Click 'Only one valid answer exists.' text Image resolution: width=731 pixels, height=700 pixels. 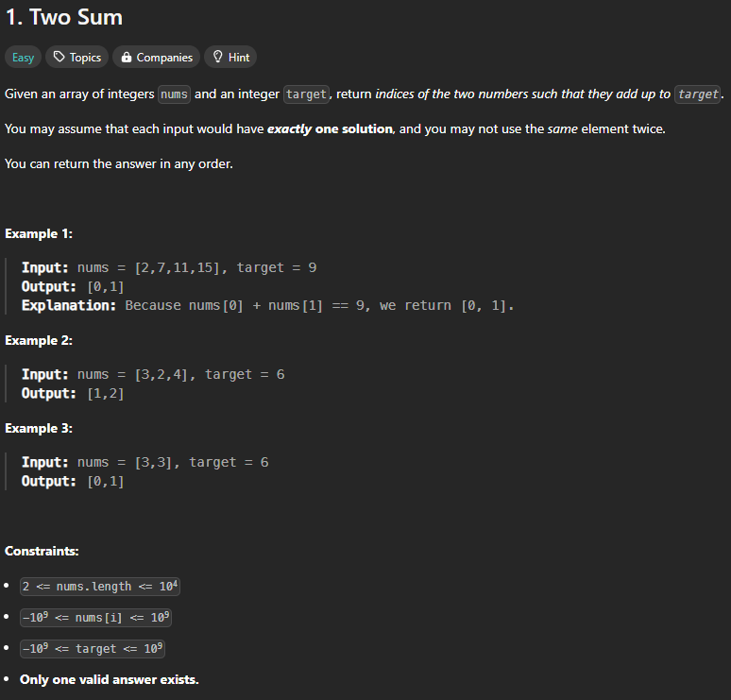[110, 679]
